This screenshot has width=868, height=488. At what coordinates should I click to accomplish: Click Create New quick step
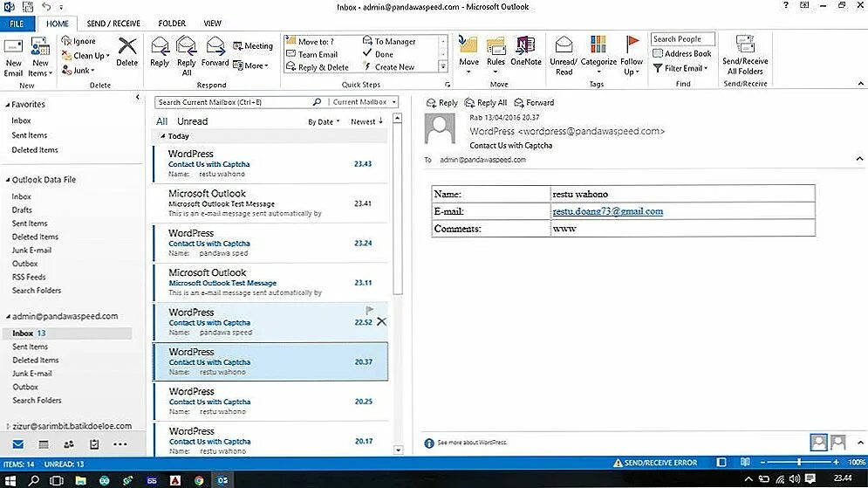pyautogui.click(x=388, y=67)
